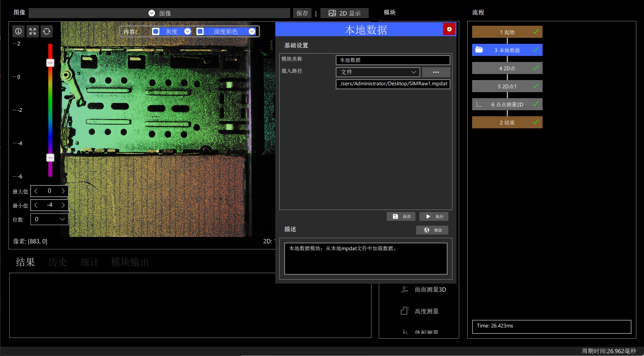Screen dimensions: 644x356
Task: Click the SIMRaw1.mpdat path field
Action: point(393,84)
